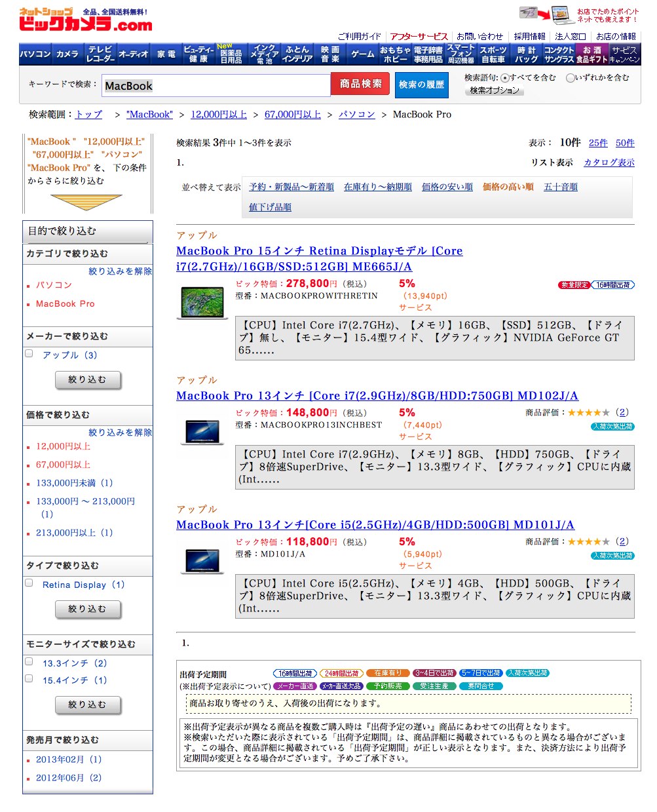
Task: Click MacBook Pro Retina product thumbnail
Action: [202, 303]
